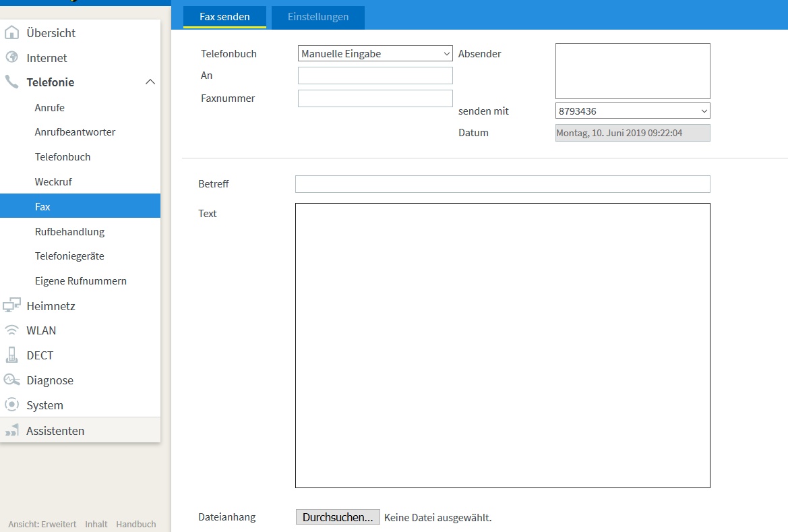Click the Betreff subject field

(x=503, y=184)
